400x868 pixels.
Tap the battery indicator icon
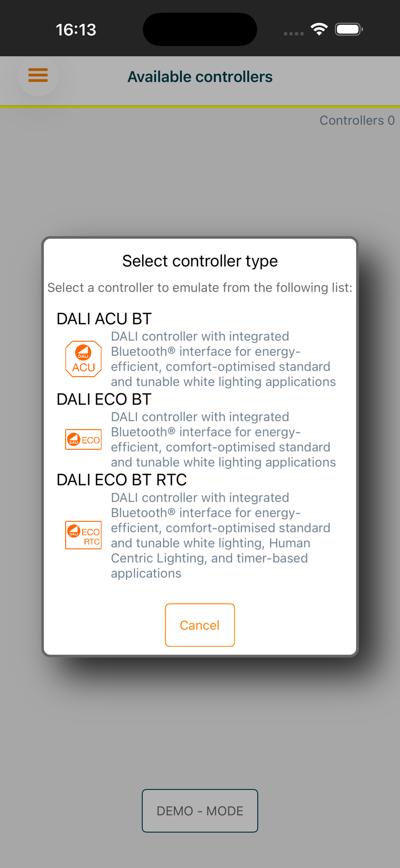349,29
